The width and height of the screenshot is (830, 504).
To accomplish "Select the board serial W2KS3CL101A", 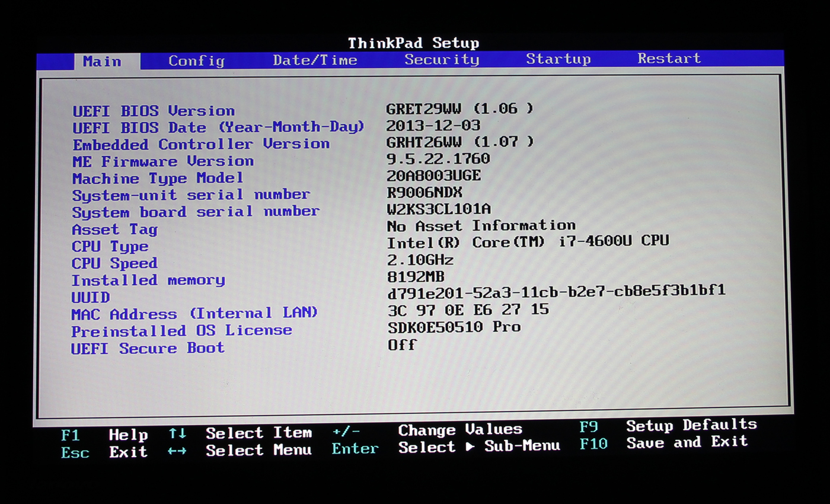I will pos(439,209).
